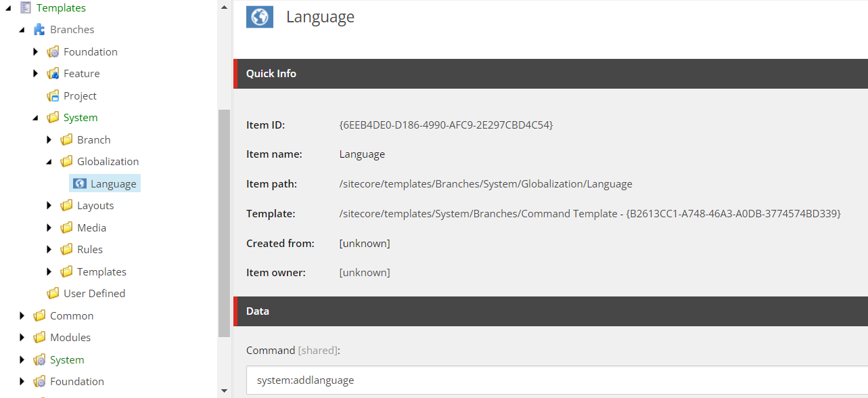Expand the Feature node
The height and width of the screenshot is (398, 868).
[x=35, y=74]
